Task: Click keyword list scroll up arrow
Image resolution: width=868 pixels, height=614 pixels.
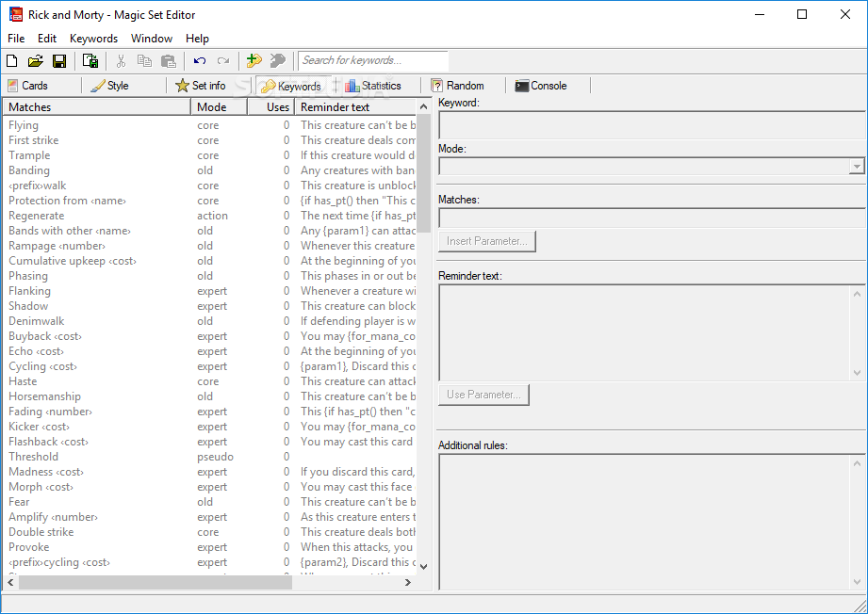Action: click(423, 106)
